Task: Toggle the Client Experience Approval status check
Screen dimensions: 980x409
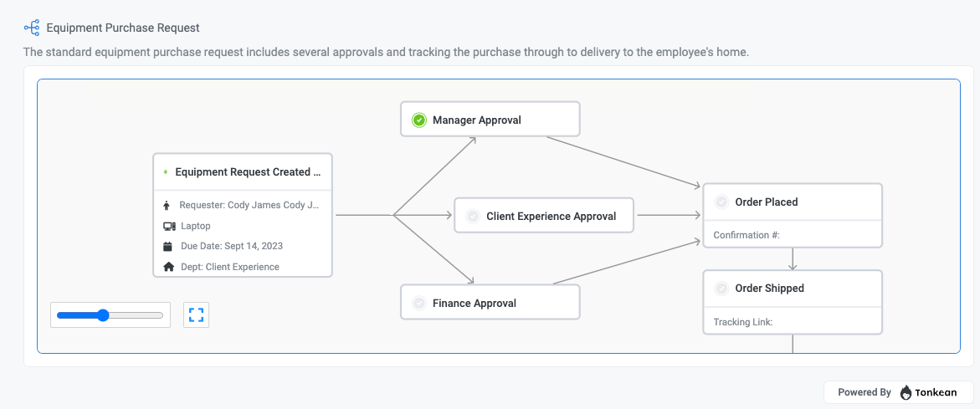Action: [473, 217]
